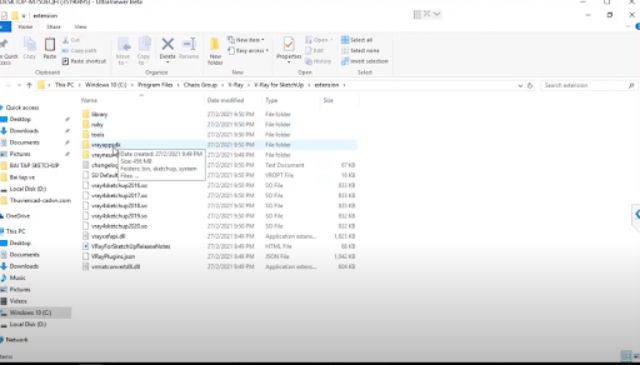Go to This PC in address path
This screenshot has height=365, width=640.
click(x=64, y=85)
